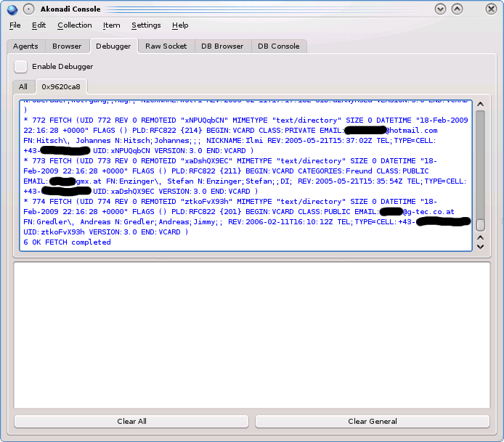Click the debugger log scrollbar down arrow
Screen dimensions: 504x442
tap(479, 246)
